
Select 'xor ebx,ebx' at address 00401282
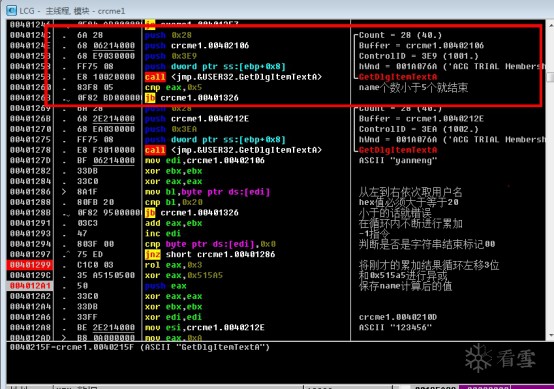coord(173,171)
